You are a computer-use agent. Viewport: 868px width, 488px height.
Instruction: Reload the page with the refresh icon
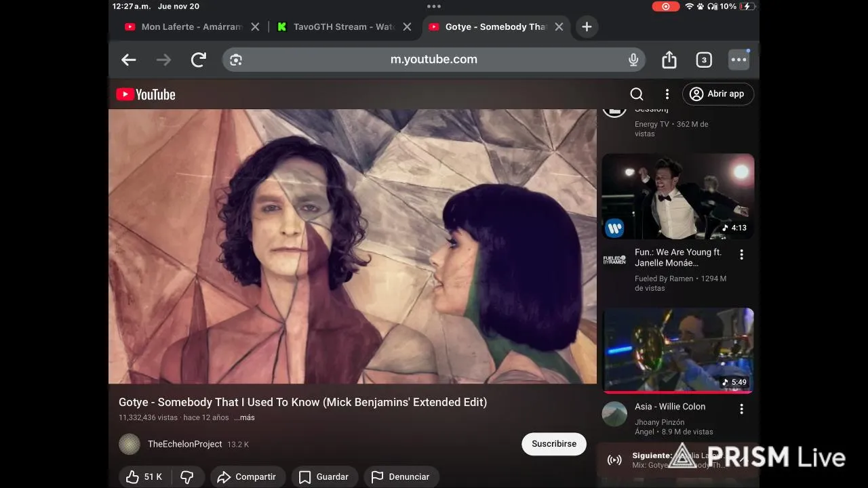pos(199,60)
